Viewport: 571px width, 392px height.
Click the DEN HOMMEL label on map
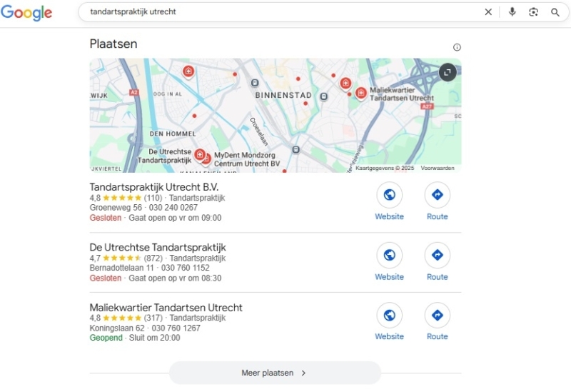[x=173, y=134]
